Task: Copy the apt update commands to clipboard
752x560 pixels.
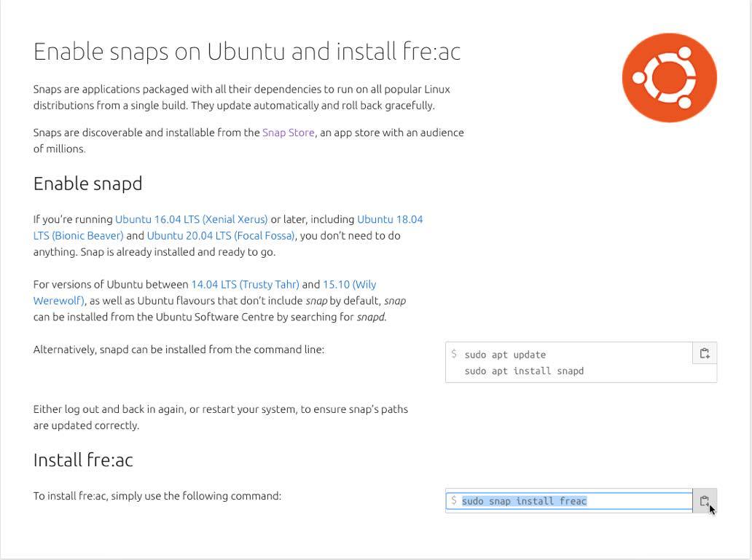Action: [x=705, y=354]
